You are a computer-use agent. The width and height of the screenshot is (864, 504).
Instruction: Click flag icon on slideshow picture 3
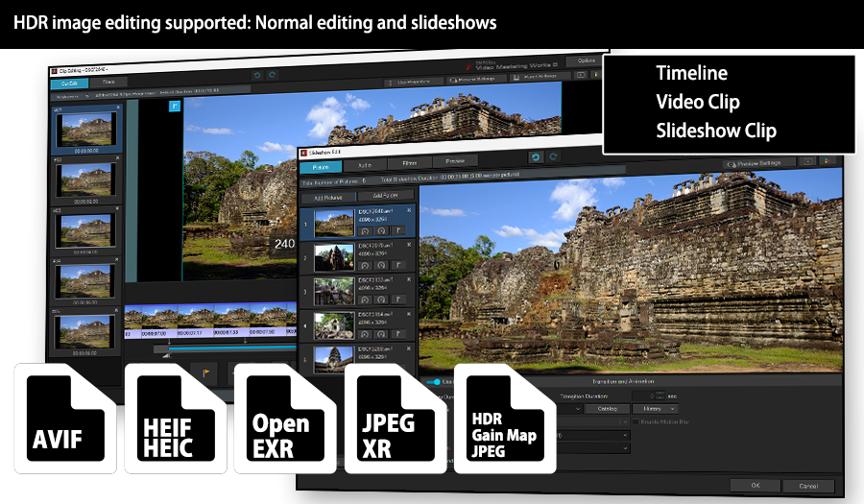tap(398, 300)
